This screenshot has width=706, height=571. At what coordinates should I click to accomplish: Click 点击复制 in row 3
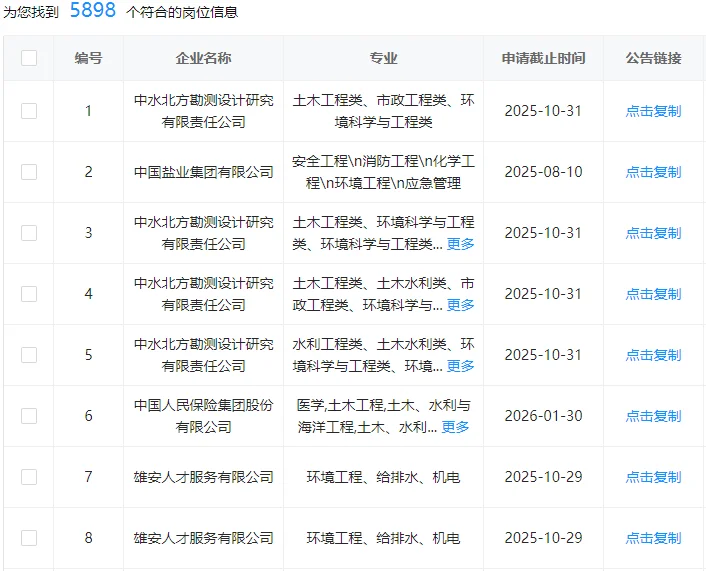[653, 233]
